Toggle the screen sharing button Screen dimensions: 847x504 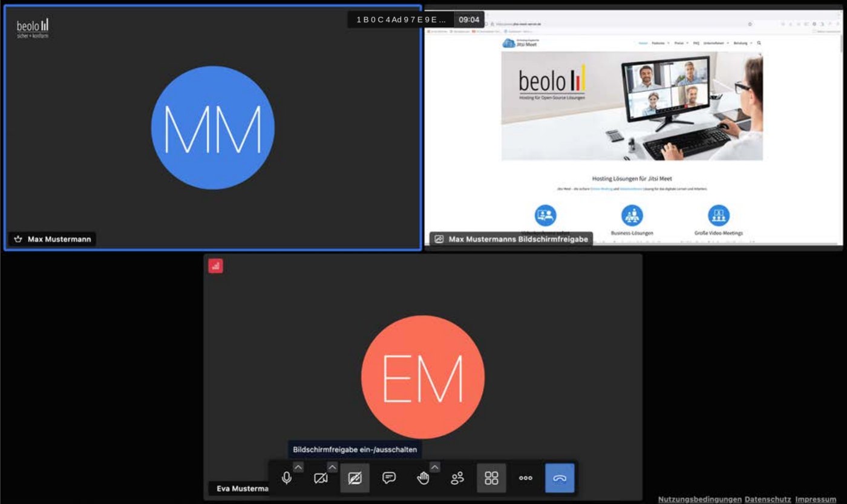[355, 478]
